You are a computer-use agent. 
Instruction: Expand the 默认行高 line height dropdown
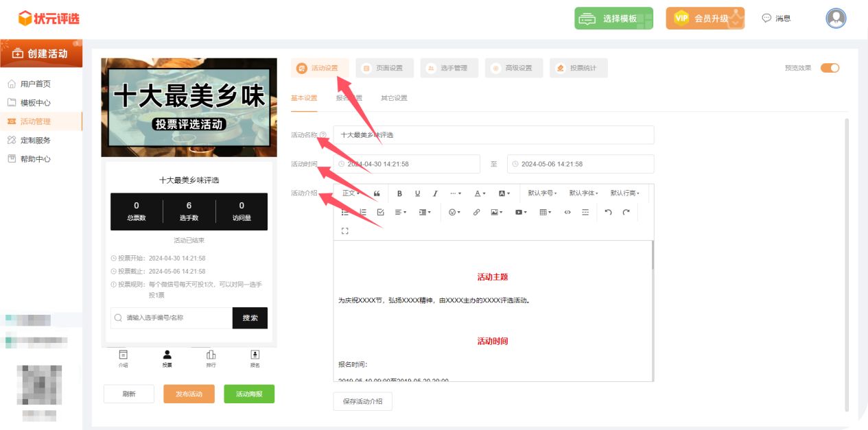coord(624,193)
